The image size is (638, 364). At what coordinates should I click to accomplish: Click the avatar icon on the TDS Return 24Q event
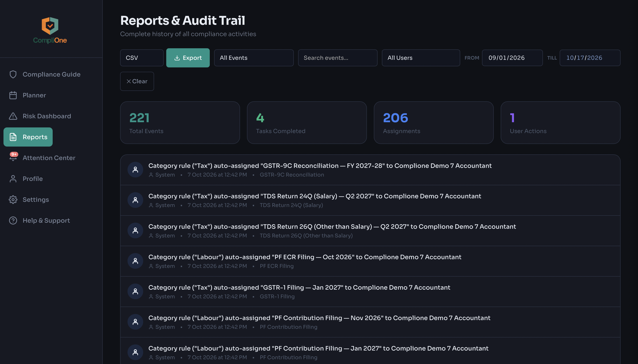point(135,200)
